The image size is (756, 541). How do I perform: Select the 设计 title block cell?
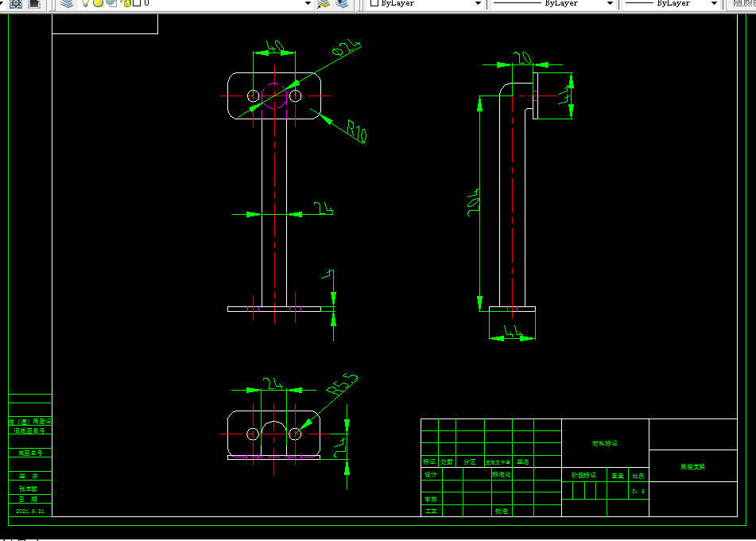pos(431,475)
